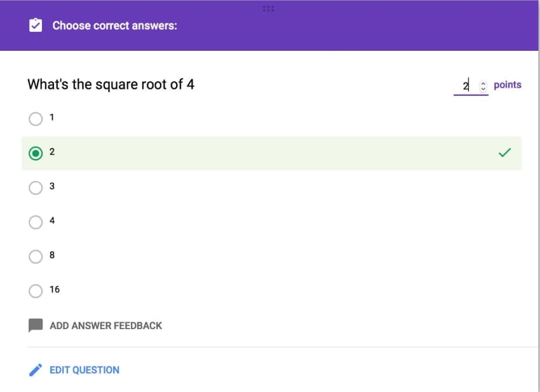Click the purple header bar background

point(381,29)
